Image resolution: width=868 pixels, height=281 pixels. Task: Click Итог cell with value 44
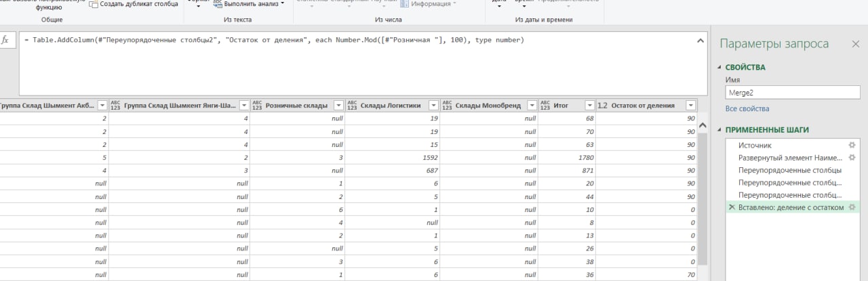[567, 196]
